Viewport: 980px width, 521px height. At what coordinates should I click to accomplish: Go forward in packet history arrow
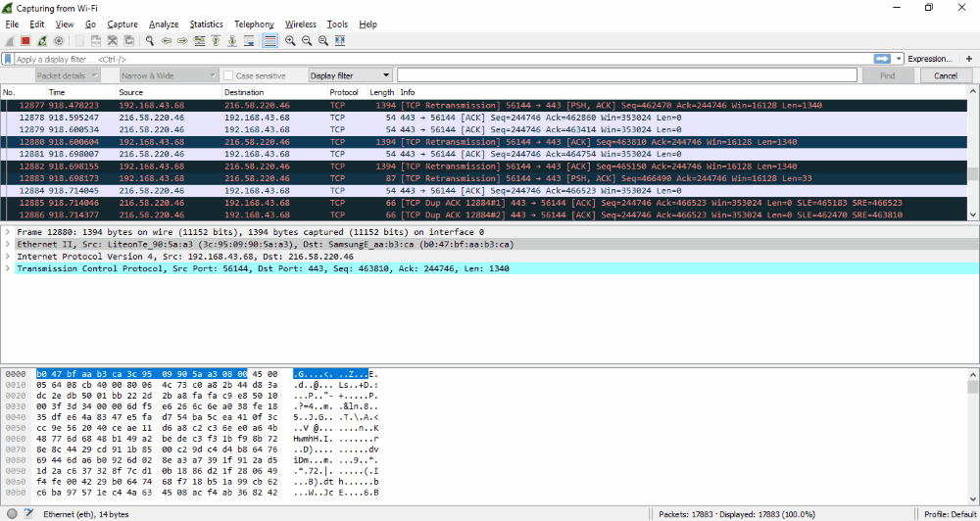pyautogui.click(x=182, y=40)
